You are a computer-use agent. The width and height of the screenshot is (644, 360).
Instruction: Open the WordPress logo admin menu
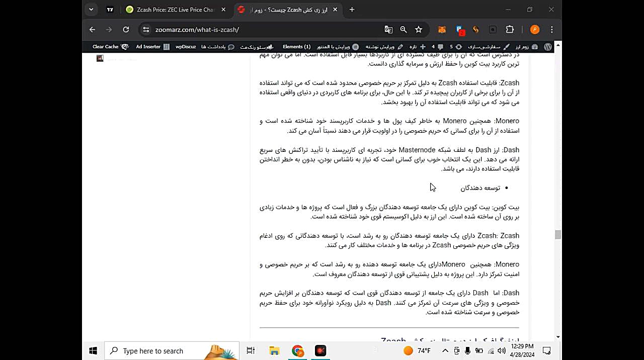coord(548,47)
